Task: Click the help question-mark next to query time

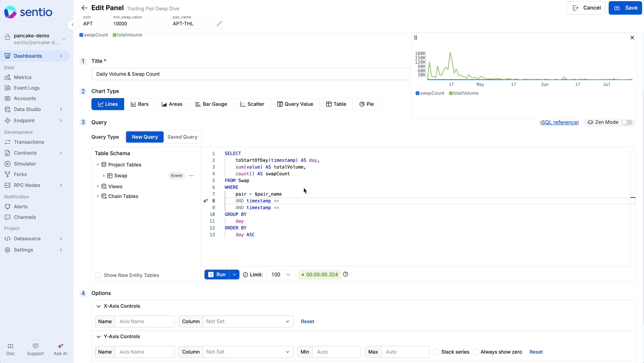Action: coord(345,274)
